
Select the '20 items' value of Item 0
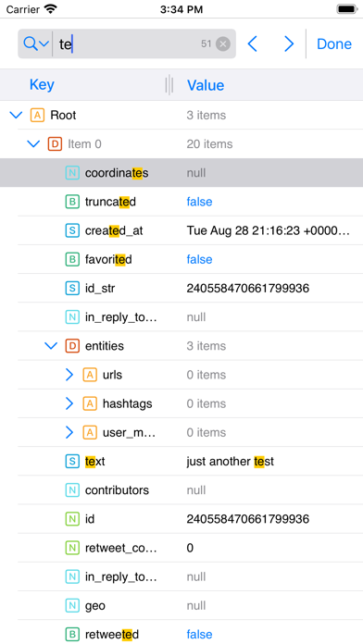(x=209, y=143)
